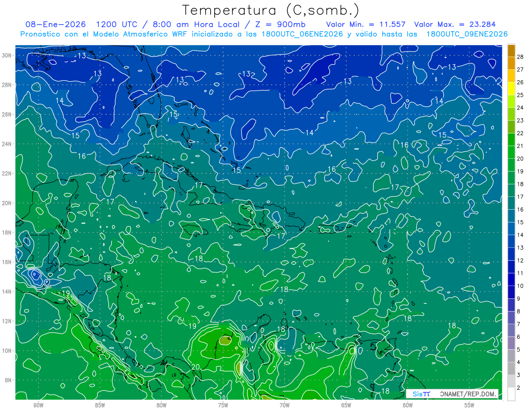The width and height of the screenshot is (532, 411).
Task: Click the "24N" latitude axis label
Action: 7,144
